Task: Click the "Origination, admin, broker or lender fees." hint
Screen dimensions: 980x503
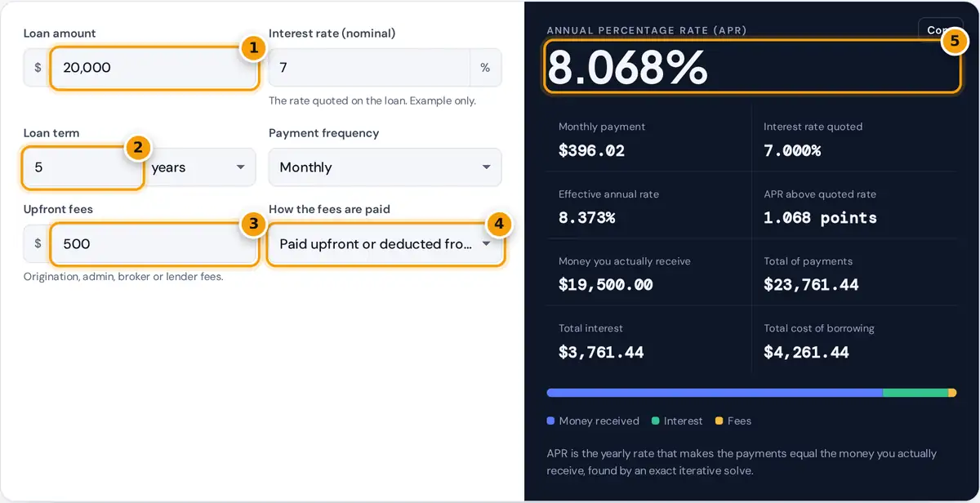Action: click(x=123, y=277)
